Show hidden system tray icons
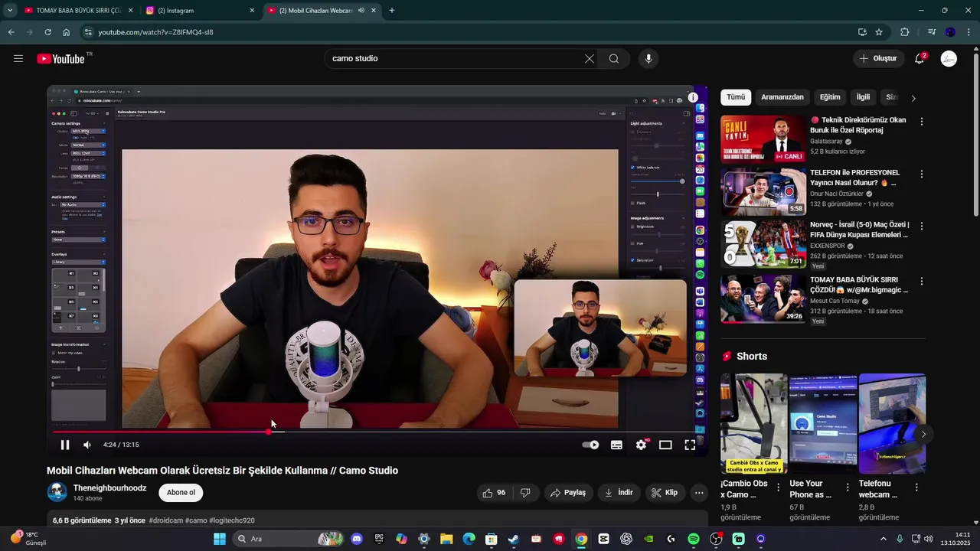Screen dimensions: 980x551 pyautogui.click(x=883, y=539)
